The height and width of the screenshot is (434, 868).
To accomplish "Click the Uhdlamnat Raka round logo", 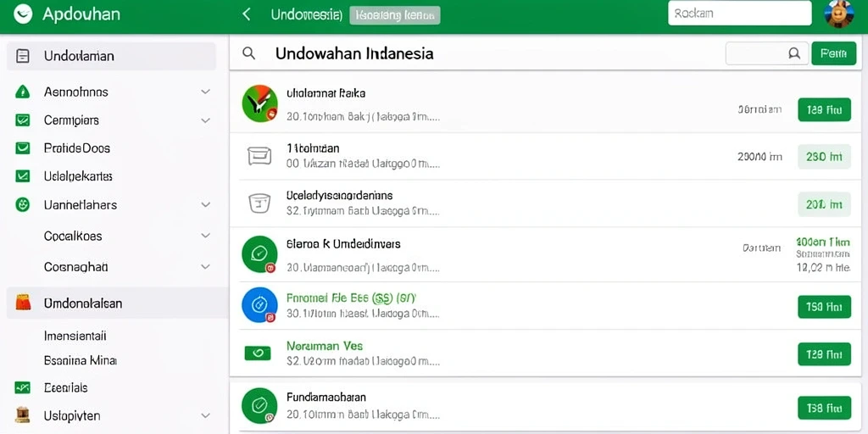I will point(259,103).
